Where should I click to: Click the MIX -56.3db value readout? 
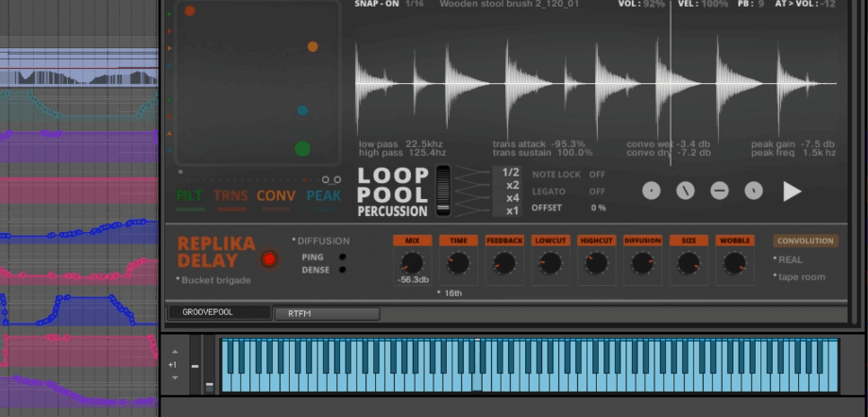[x=413, y=280]
